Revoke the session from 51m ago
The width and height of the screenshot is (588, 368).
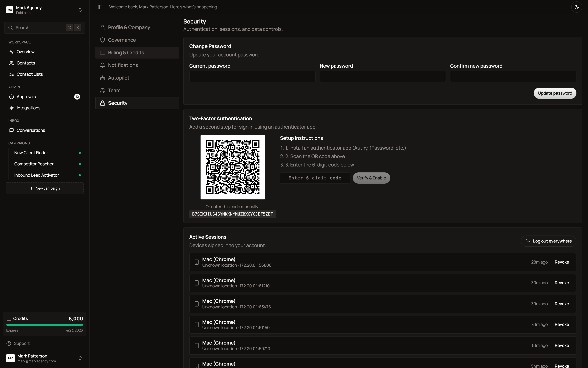(x=562, y=345)
